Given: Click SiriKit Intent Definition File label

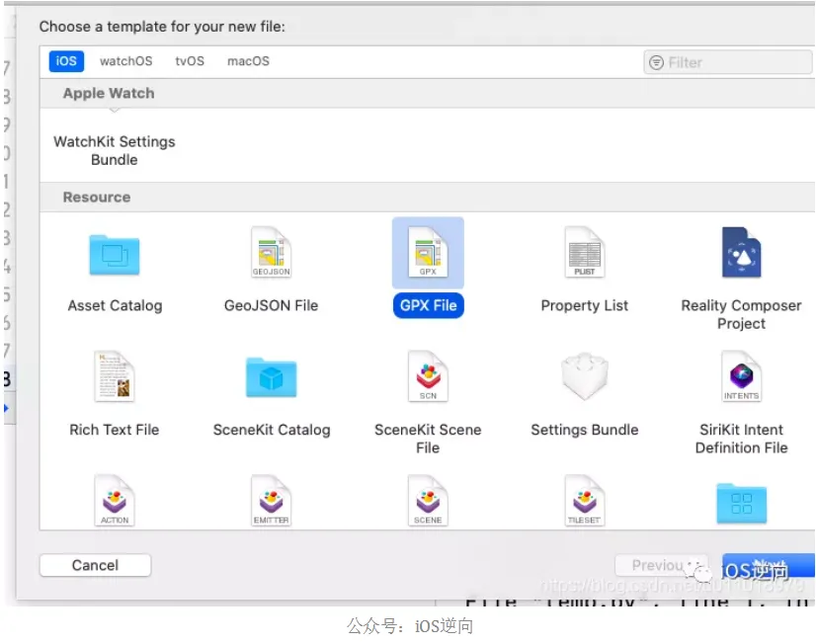Looking at the screenshot, I should tap(741, 439).
